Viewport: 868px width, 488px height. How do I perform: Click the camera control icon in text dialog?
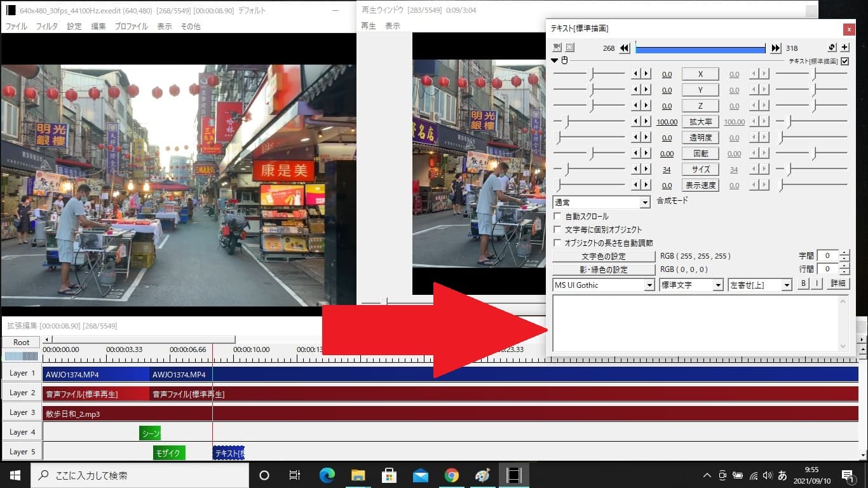(x=557, y=48)
